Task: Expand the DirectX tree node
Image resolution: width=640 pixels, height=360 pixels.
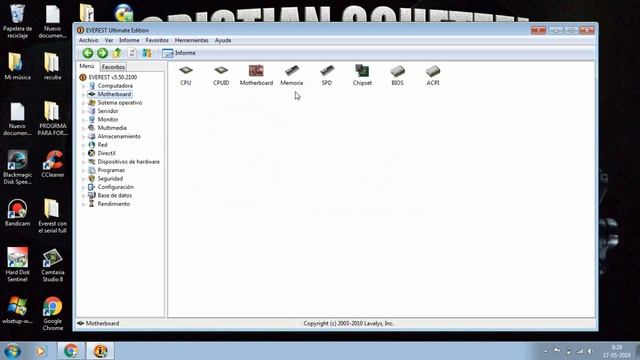Action: click(84, 154)
